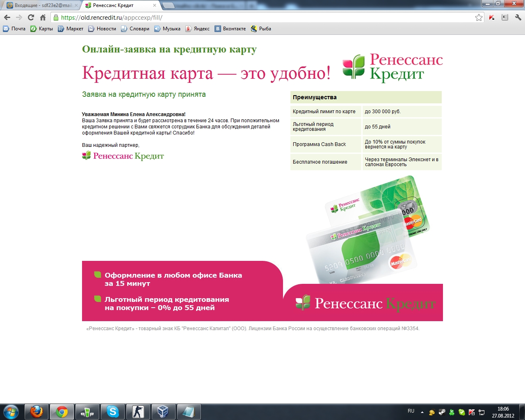Open the Музыка bookmark
The image size is (525, 420).
coord(167,29)
